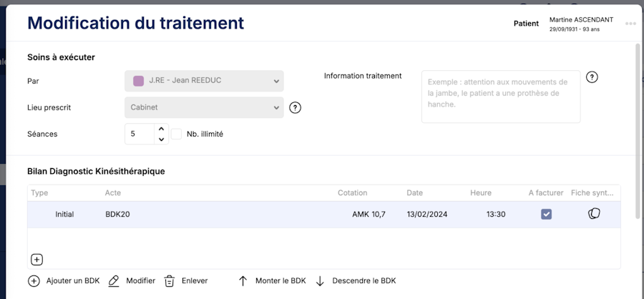
Task: Open the Par practitioner dropdown
Action: click(204, 81)
